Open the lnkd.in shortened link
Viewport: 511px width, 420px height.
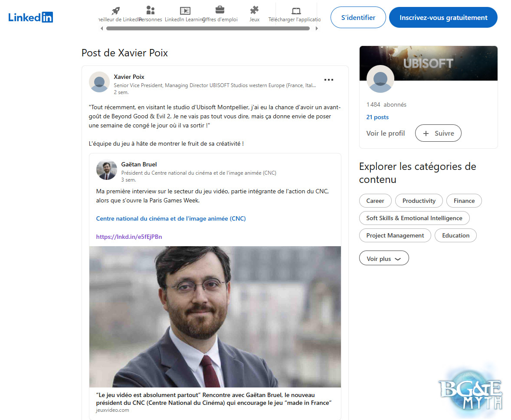[129, 237]
